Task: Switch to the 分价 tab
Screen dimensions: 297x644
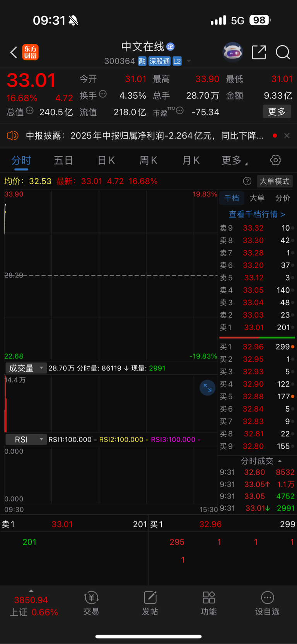Action: [x=282, y=198]
